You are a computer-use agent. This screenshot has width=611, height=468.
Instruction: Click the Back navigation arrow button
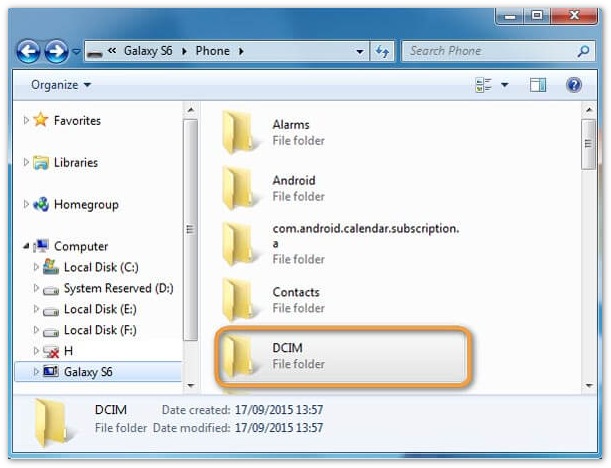(28, 51)
